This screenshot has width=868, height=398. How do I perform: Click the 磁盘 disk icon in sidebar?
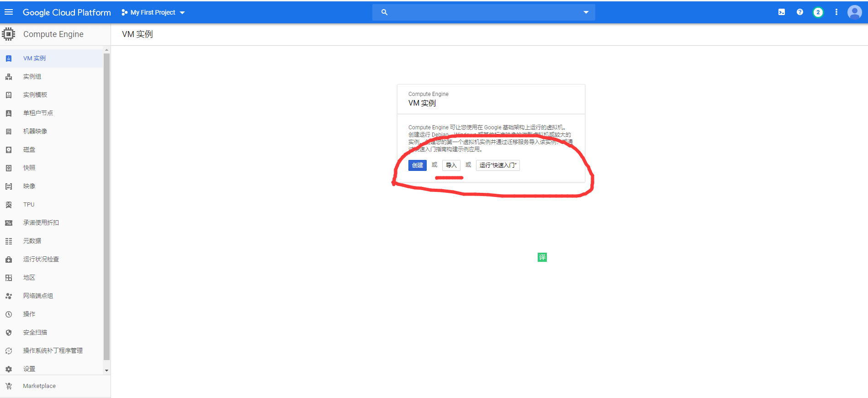point(9,150)
